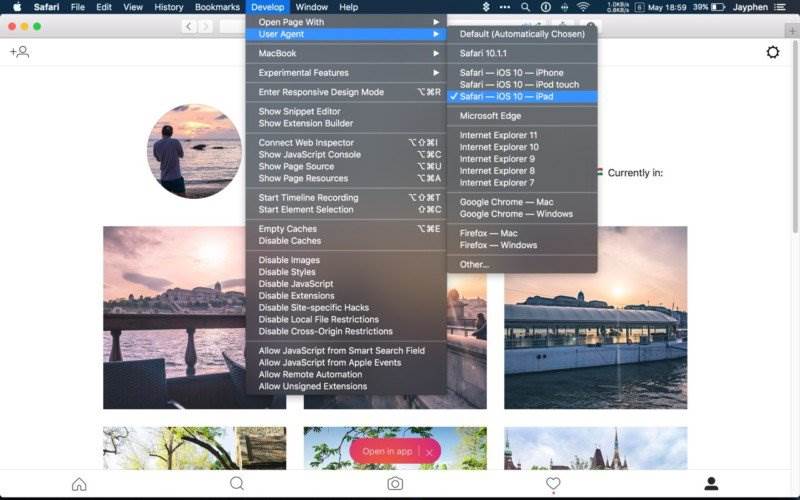This screenshot has height=500, width=800.
Task: Open the Instagram search magnifier icon
Action: tap(237, 484)
